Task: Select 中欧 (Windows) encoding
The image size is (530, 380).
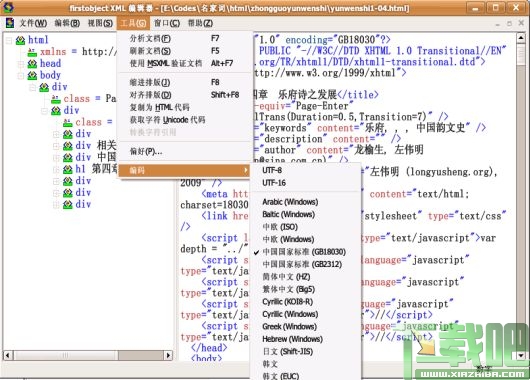Action: coord(306,240)
